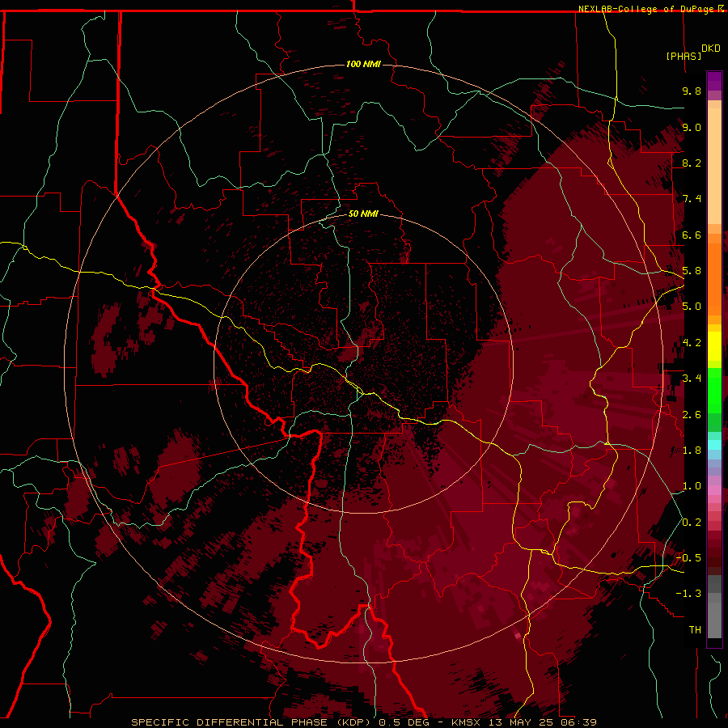
Task: Click the NEXLAB-College of DuPage label
Action: coord(647,9)
